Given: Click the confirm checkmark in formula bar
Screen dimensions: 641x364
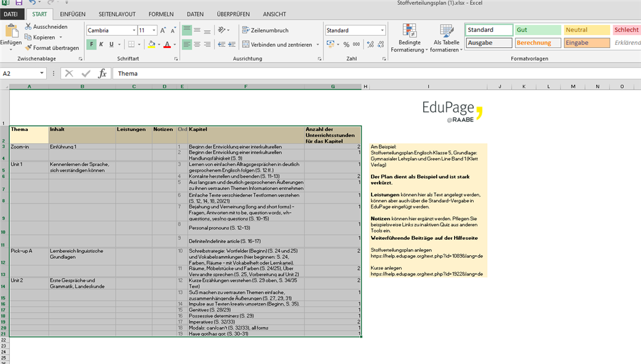Looking at the screenshot, I should coord(86,74).
